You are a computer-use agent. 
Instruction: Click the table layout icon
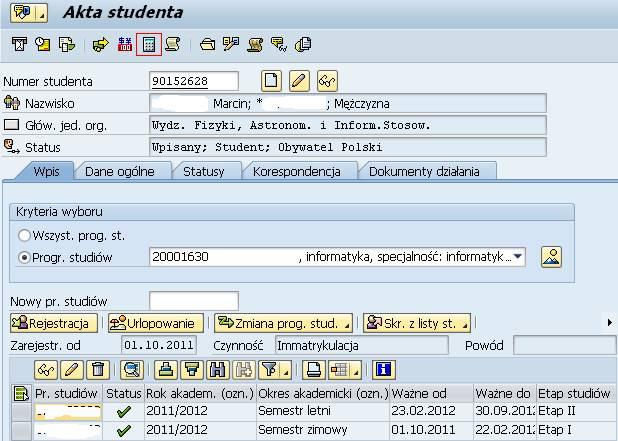[x=339, y=370]
